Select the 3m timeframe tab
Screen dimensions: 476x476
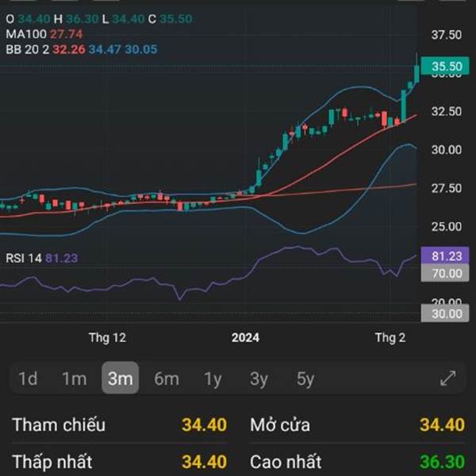pos(121,378)
